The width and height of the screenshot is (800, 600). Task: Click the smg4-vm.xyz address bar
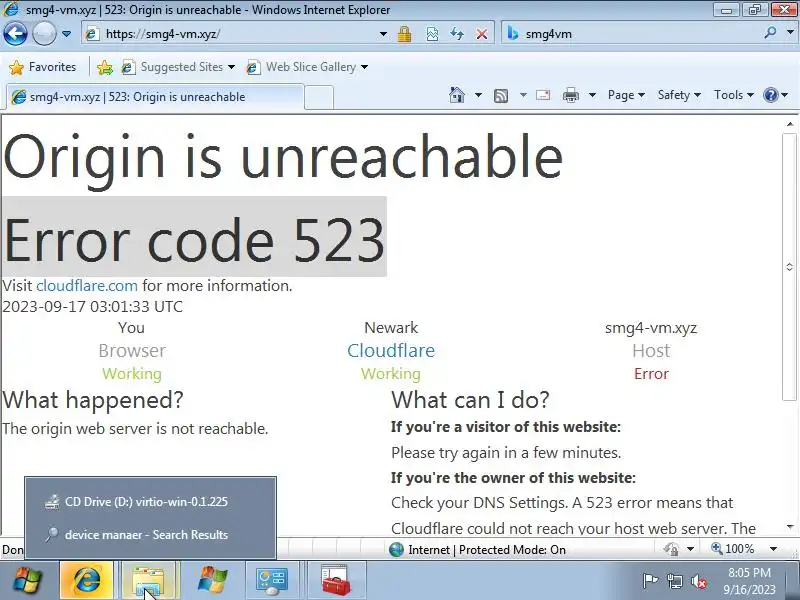(230, 34)
